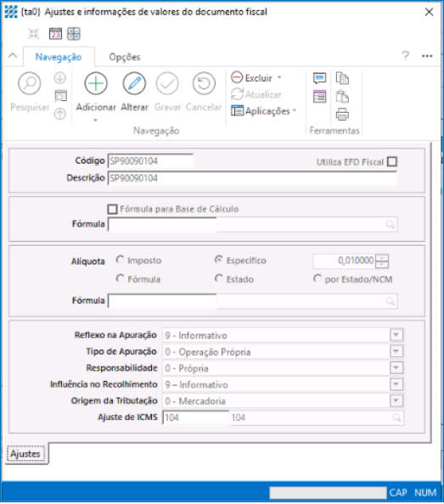Screen dimensions: 444x504
Task: Click the Adicionar plus icon
Action: (x=96, y=83)
